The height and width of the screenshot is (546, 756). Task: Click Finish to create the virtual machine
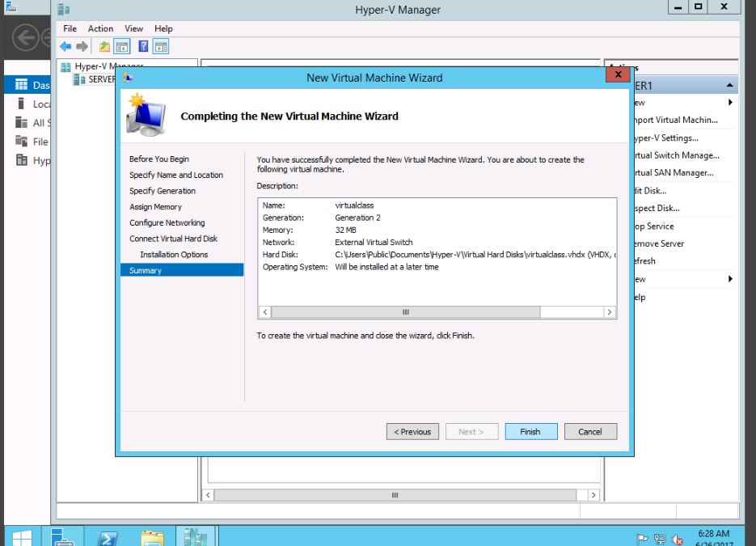531,432
